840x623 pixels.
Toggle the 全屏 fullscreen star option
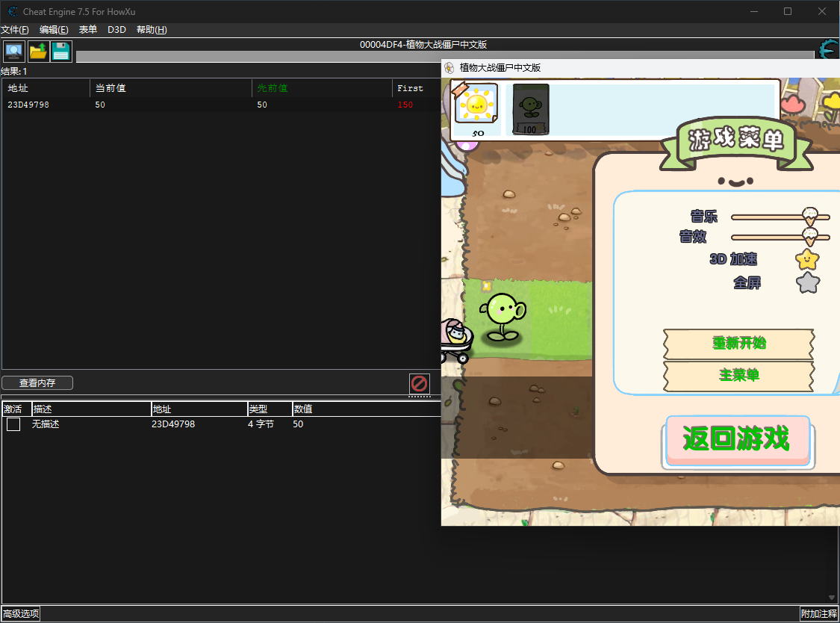tap(808, 283)
